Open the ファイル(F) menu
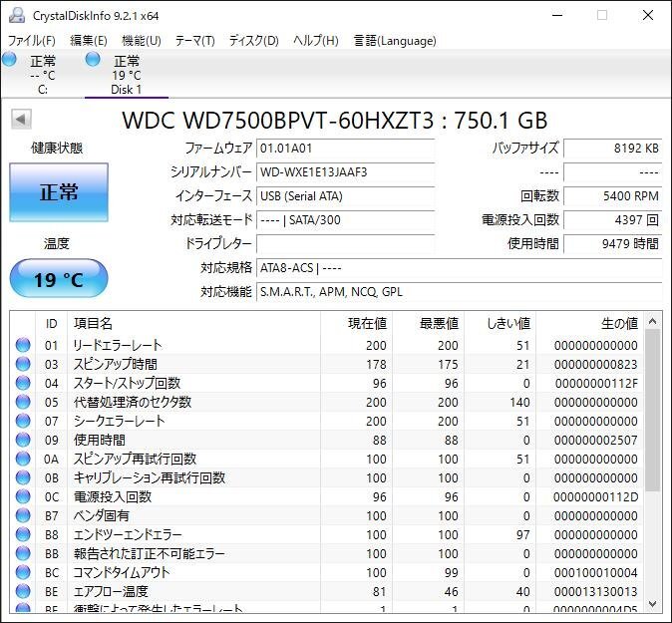The height and width of the screenshot is (623, 672). [x=32, y=41]
